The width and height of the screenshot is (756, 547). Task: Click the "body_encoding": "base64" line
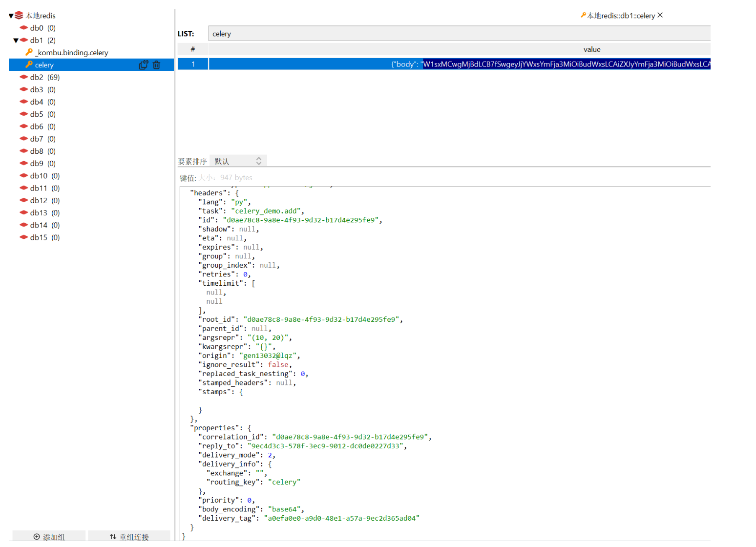[252, 509]
